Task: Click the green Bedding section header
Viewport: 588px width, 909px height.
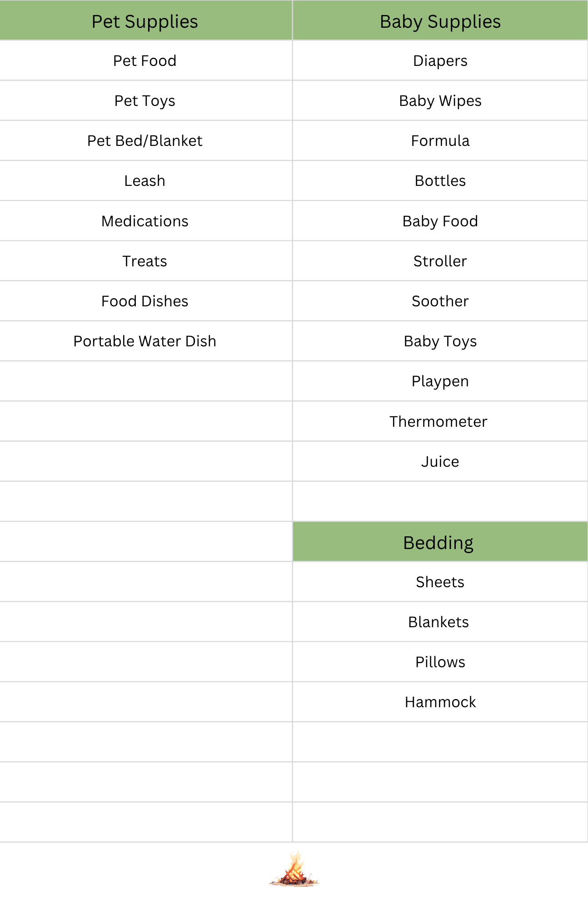Action: pos(440,542)
